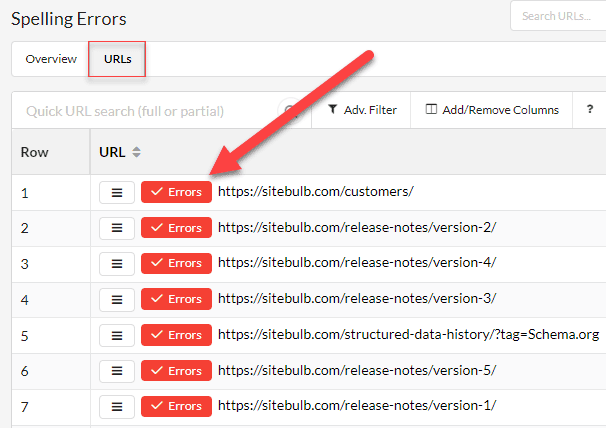The width and height of the screenshot is (606, 428).
Task: Open the sitebulb.com/release-notes/version-1/ URL
Action: (x=357, y=406)
